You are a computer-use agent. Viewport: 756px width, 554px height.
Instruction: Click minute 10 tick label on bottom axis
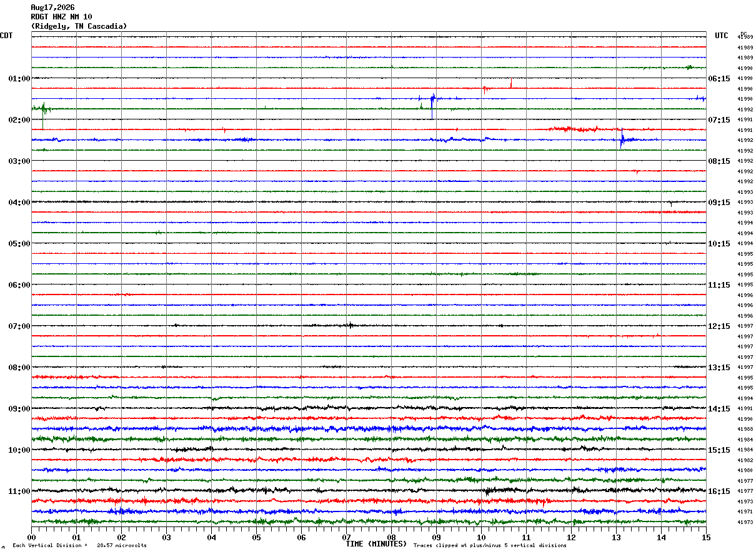(x=481, y=537)
